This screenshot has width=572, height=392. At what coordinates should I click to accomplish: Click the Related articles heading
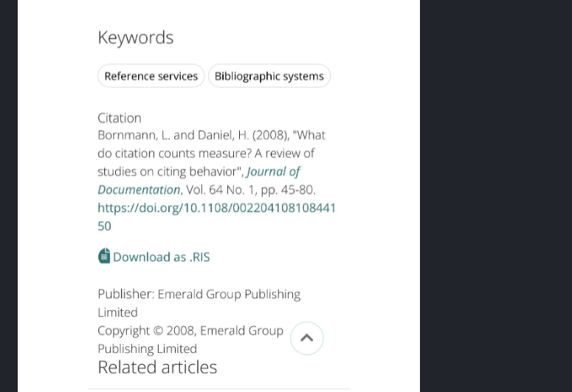click(x=157, y=367)
